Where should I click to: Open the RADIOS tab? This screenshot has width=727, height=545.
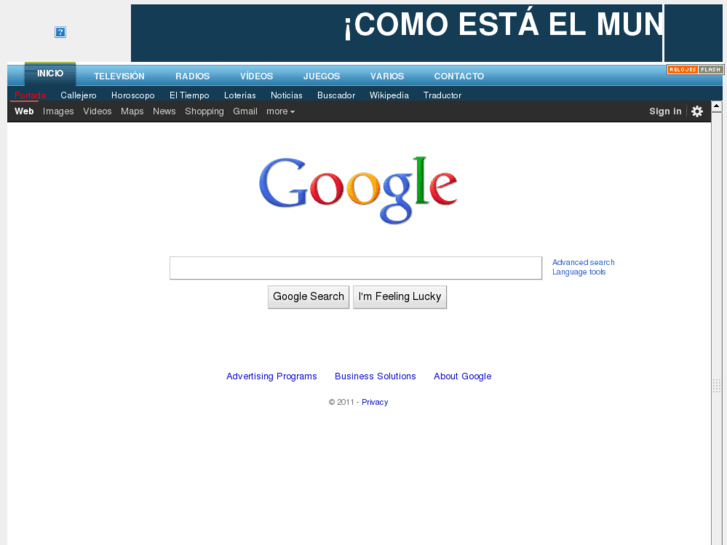192,76
